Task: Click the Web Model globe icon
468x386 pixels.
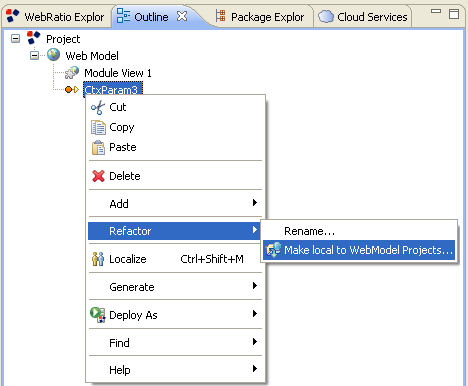Action: (53, 55)
